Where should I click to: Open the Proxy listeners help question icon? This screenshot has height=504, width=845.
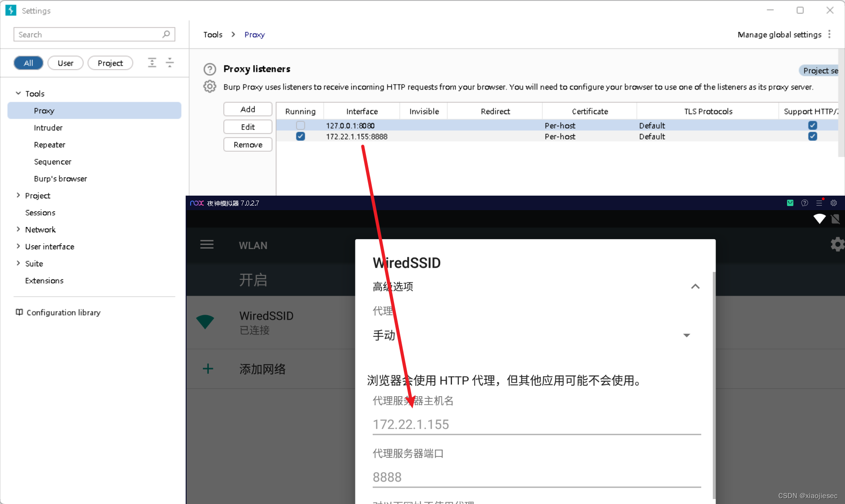(210, 69)
